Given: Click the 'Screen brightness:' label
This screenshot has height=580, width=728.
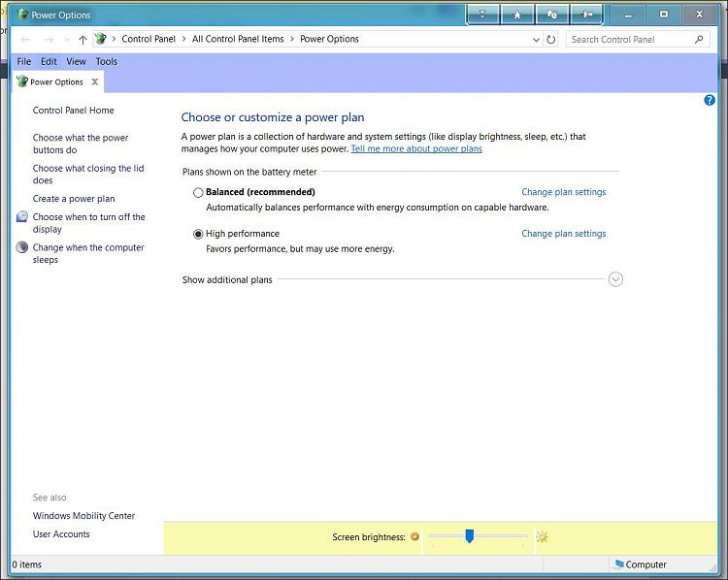Looking at the screenshot, I should pyautogui.click(x=369, y=537).
